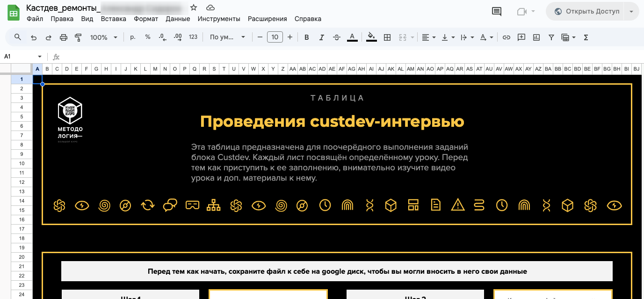The height and width of the screenshot is (299, 644).
Task: Click the search menus magnifier icon
Action: 18,37
